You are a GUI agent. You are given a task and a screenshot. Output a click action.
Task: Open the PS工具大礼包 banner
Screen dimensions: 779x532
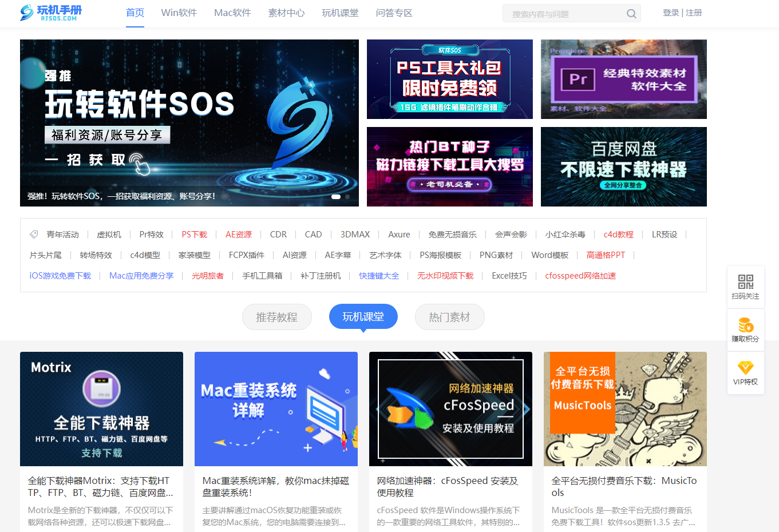tap(450, 79)
